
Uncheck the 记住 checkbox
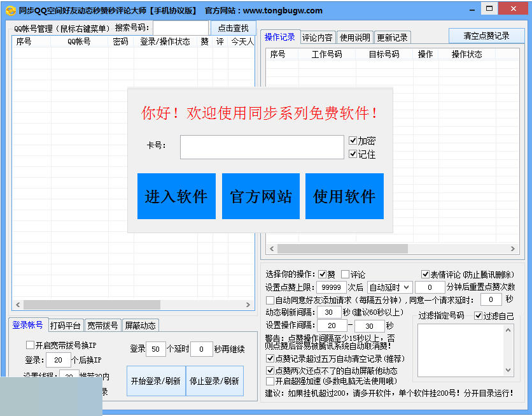[x=353, y=154]
